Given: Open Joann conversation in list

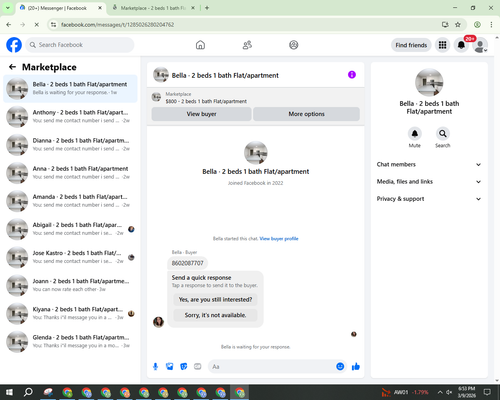Looking at the screenshot, I should click(70, 285).
